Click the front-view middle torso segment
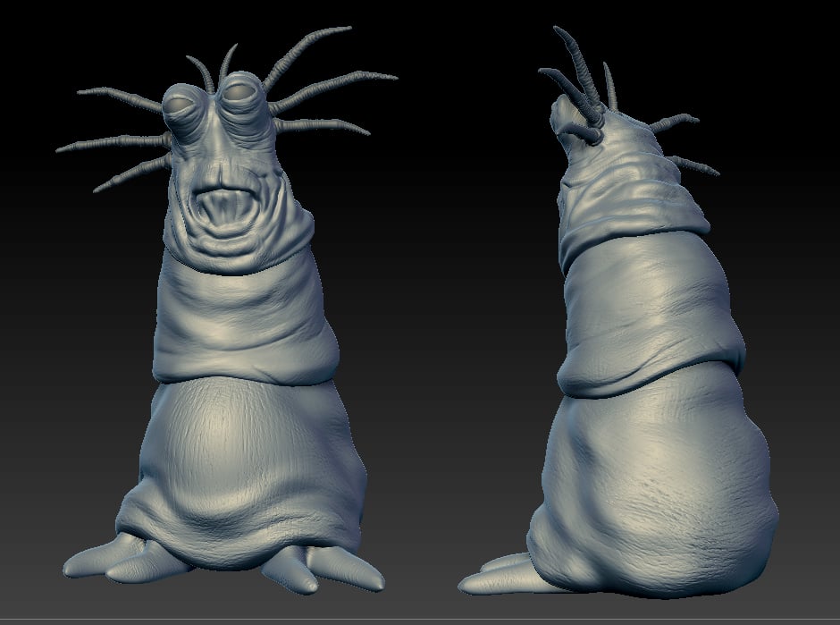 [x=246, y=322]
